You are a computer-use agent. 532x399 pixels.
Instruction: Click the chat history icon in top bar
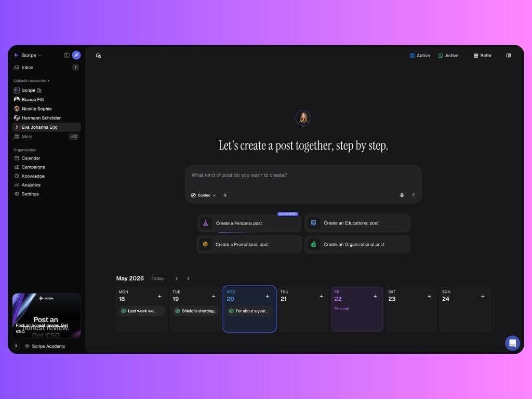coord(98,56)
